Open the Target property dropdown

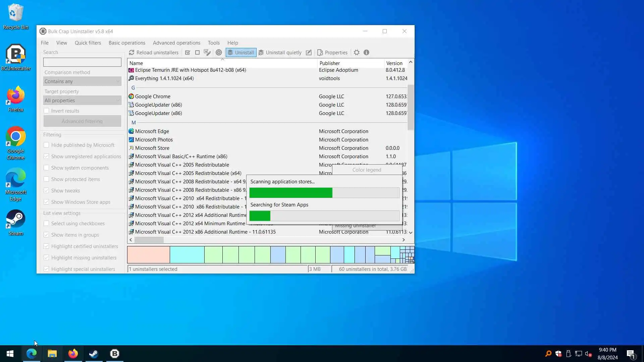82,101
